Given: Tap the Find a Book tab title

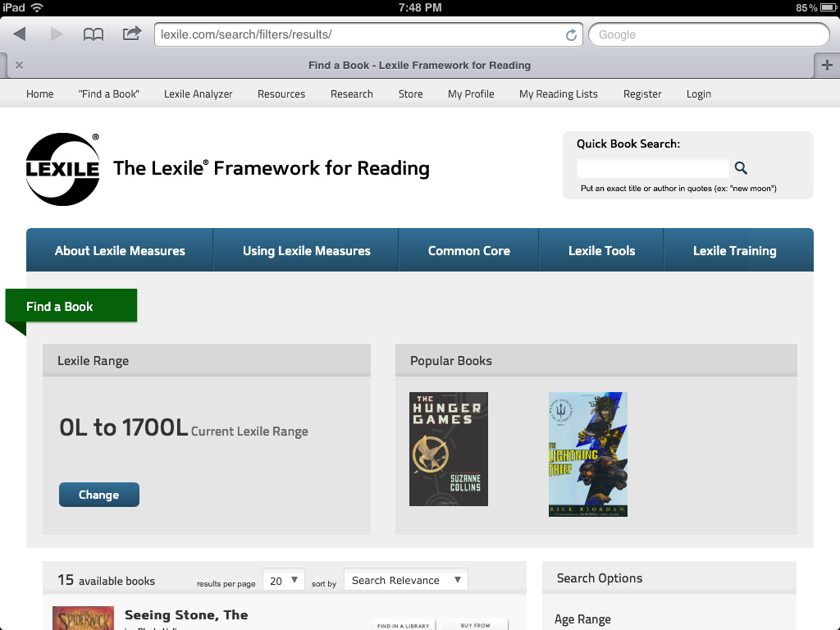Looking at the screenshot, I should click(x=419, y=66).
